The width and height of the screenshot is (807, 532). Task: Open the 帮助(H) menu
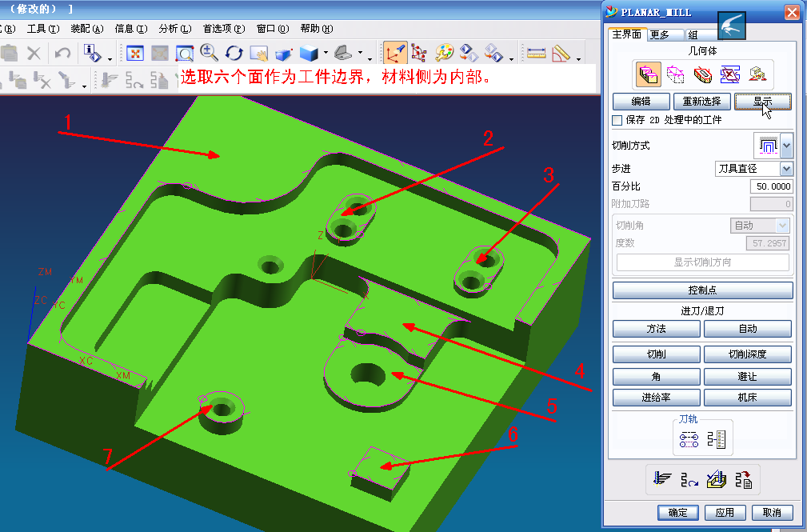(317, 29)
